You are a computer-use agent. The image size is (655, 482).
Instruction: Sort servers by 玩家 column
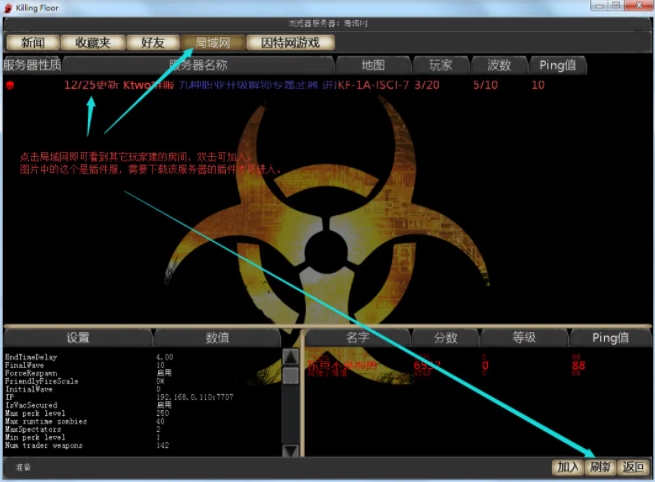pos(441,65)
